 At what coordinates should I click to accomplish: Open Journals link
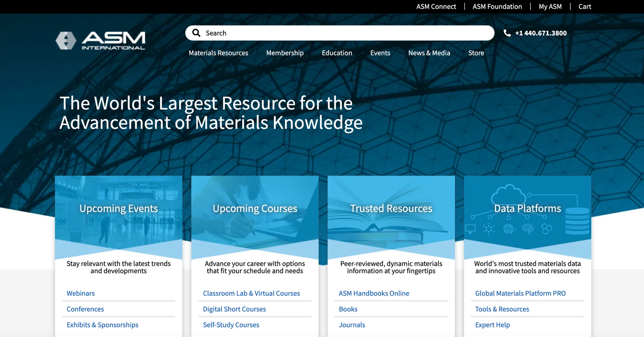(352, 325)
